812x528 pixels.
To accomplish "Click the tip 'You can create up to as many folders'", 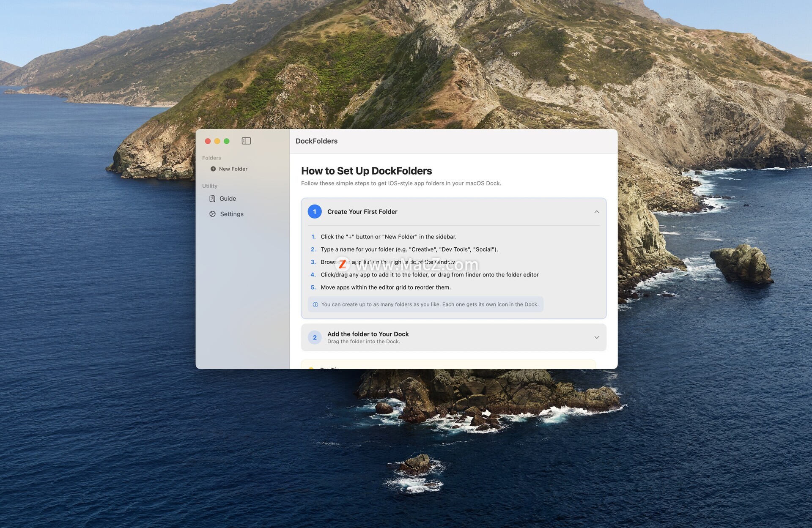I will 430,304.
